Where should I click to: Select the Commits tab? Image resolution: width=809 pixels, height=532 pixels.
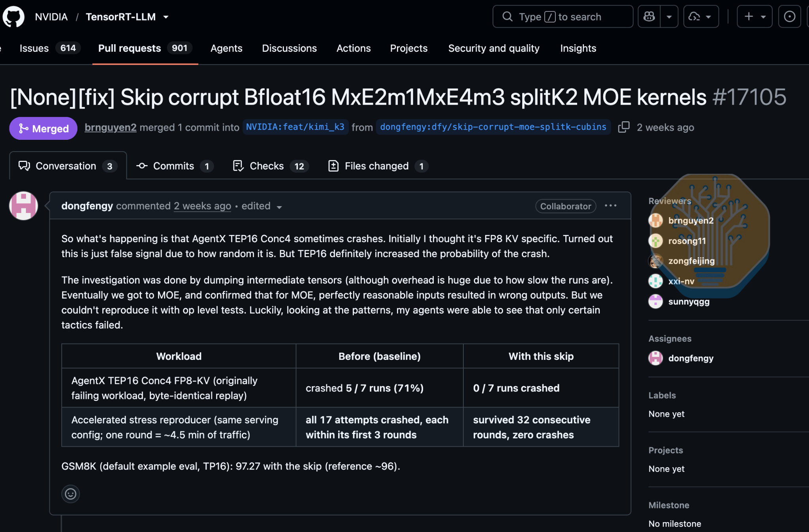click(175, 166)
